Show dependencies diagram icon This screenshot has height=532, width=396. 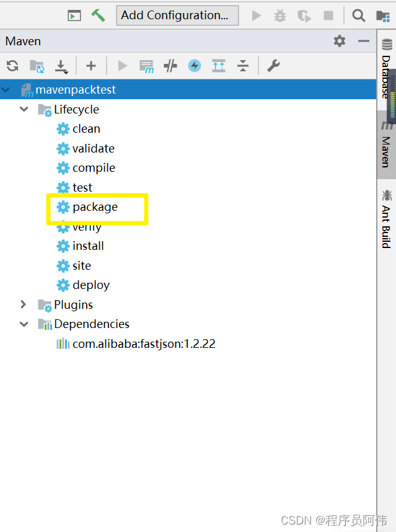219,66
